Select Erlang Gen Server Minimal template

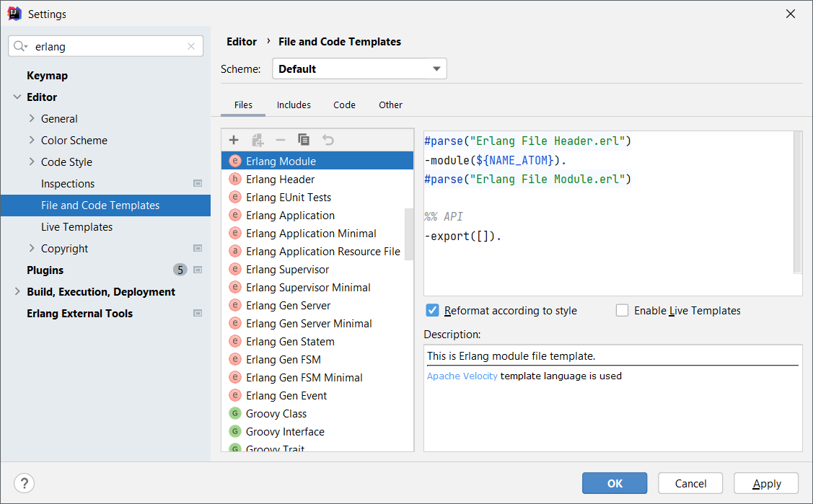click(317, 324)
